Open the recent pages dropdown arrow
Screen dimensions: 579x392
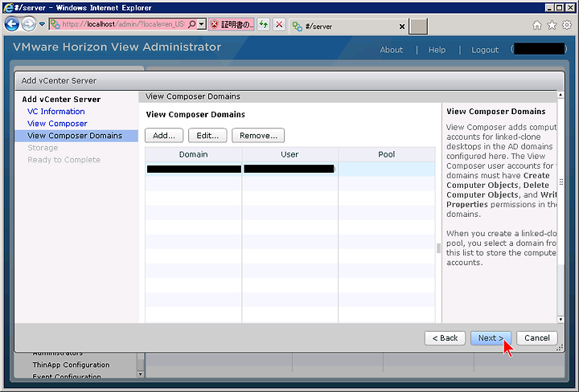click(42, 24)
